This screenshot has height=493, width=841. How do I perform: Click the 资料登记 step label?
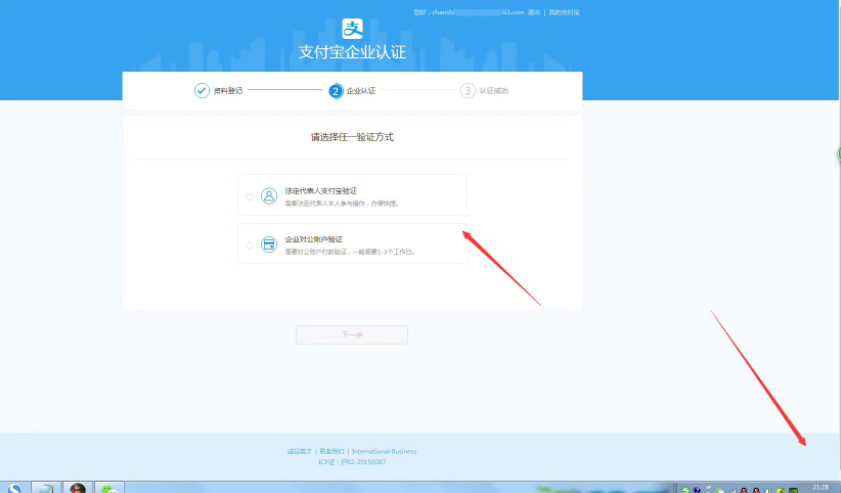(228, 91)
